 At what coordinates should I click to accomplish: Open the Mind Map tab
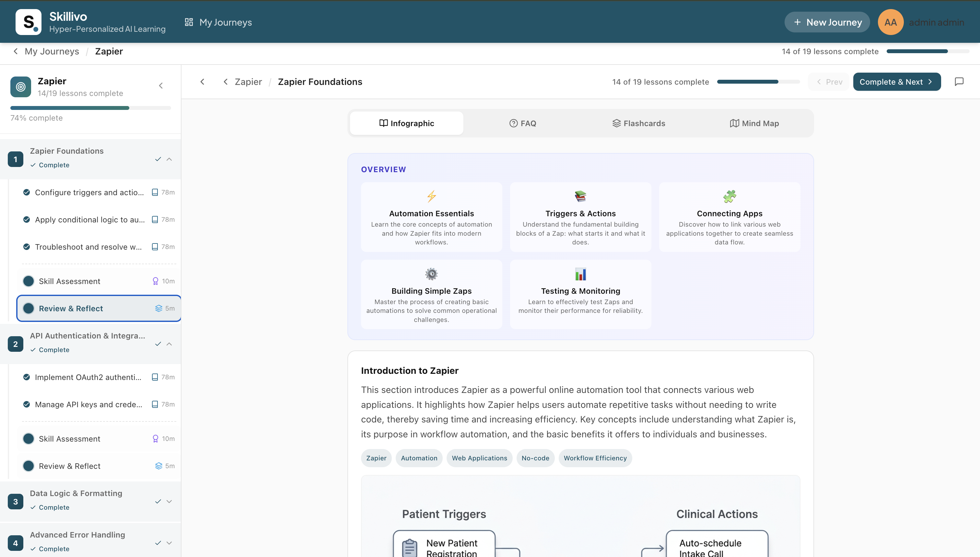tap(754, 123)
